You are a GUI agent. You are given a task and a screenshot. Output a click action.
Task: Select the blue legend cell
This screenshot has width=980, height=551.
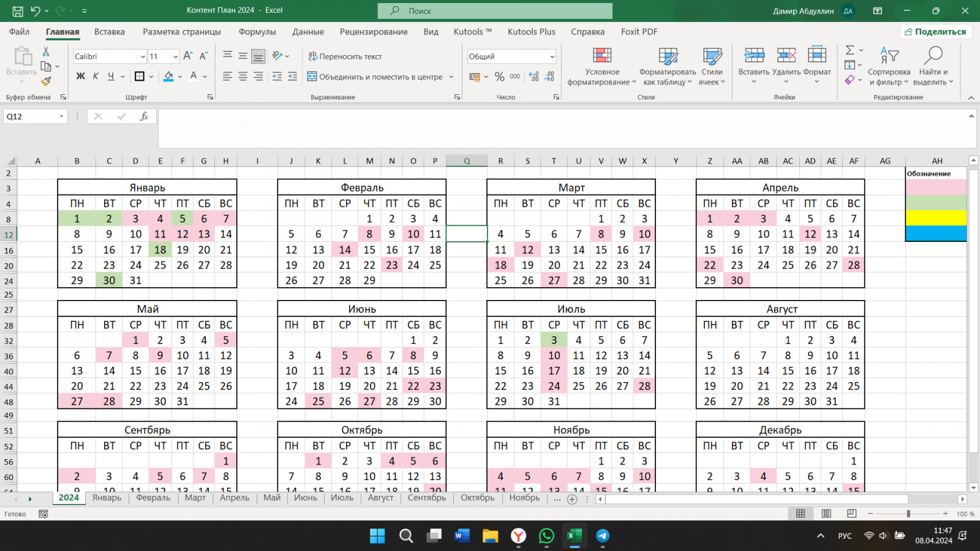pyautogui.click(x=936, y=233)
